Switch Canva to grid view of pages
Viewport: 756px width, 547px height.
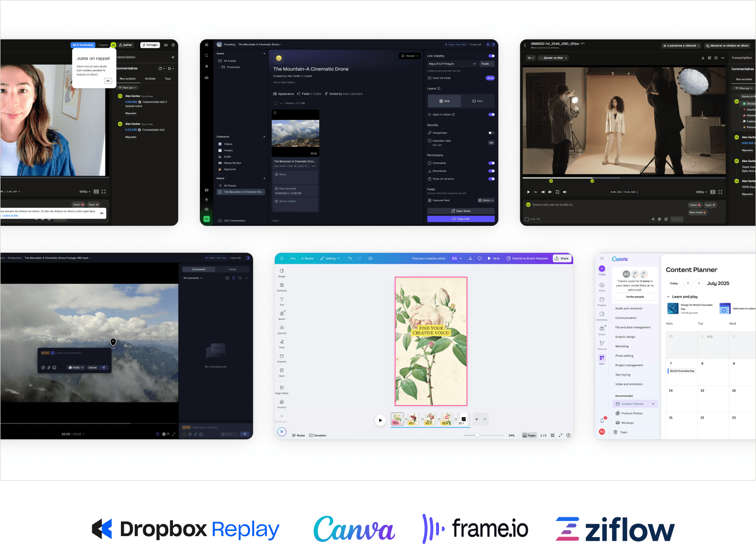[552, 436]
